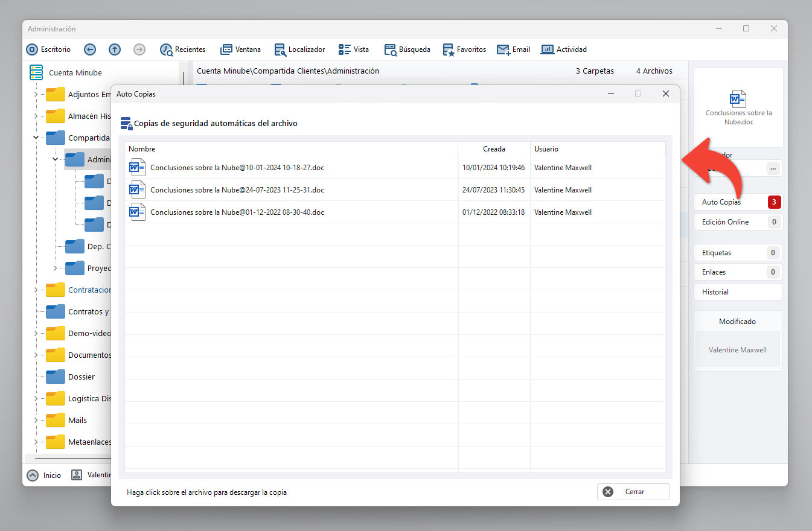Image resolution: width=812 pixels, height=531 pixels.
Task: Sort by the Usuario column header
Action: (x=598, y=149)
